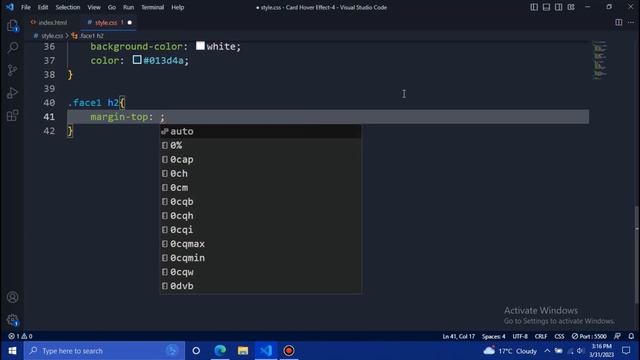The height and width of the screenshot is (360, 640).
Task: Click the Port : 5500 Live Server status
Action: click(x=589, y=336)
